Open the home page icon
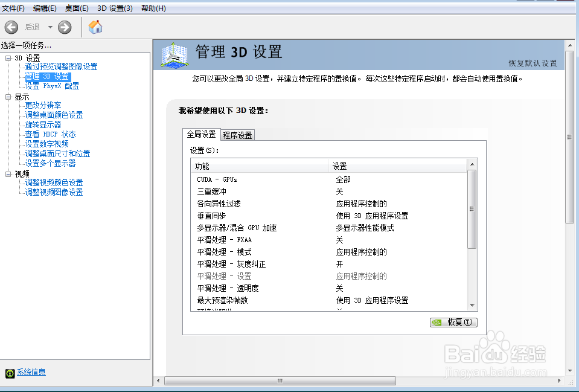The width and height of the screenshot is (579, 392). click(x=95, y=27)
